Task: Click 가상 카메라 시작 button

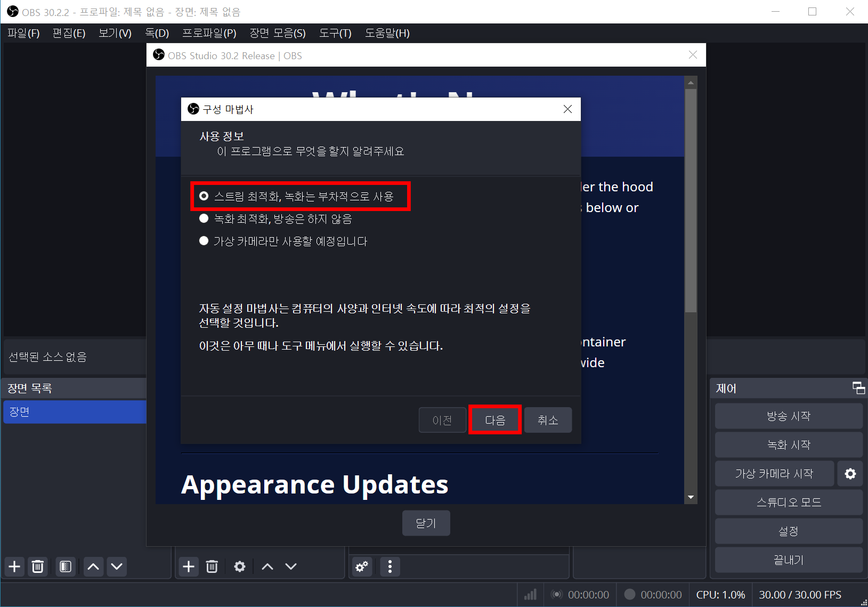Action: [x=774, y=474]
